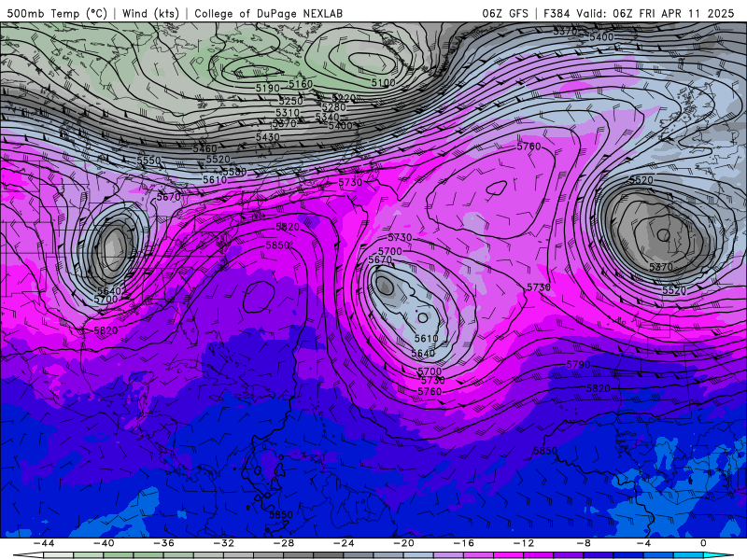The width and height of the screenshot is (747, 560).
Task: Select the 5160 height contour label
Action: click(300, 84)
